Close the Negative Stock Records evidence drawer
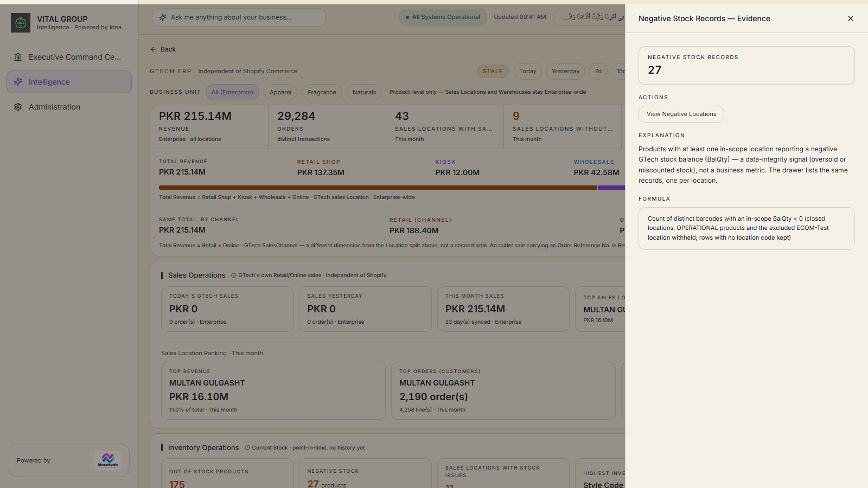Screen dimensions: 868x488 coord(851,18)
